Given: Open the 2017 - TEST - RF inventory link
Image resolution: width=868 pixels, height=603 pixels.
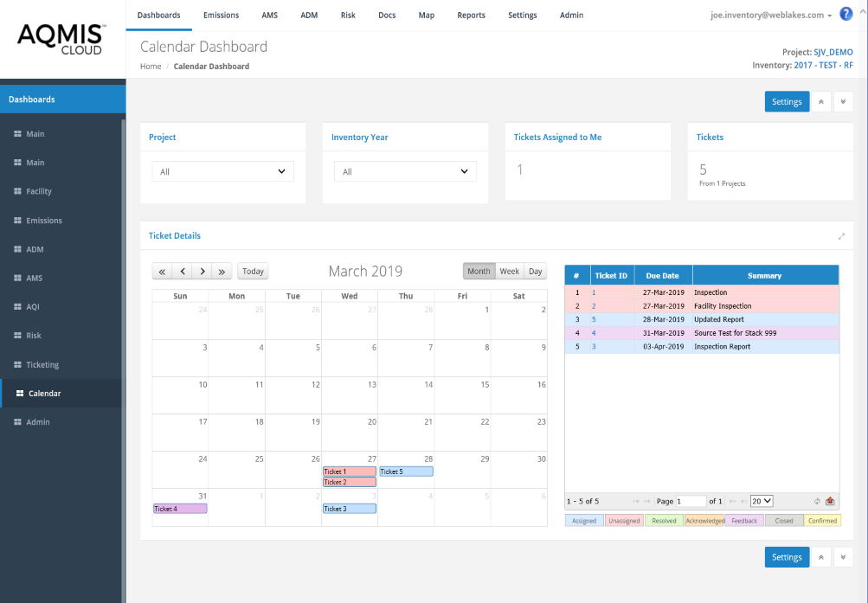Looking at the screenshot, I should [x=823, y=65].
